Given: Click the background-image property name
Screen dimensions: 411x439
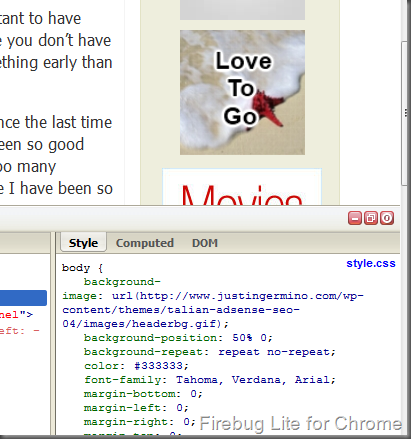Looking at the screenshot, I should (112, 289).
